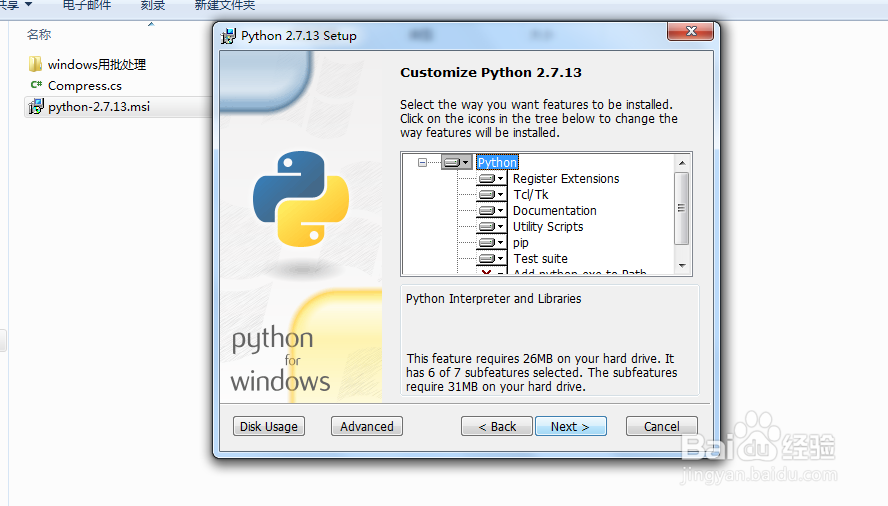Click the Disk Usage button
Image resolution: width=888 pixels, height=506 pixels.
click(269, 426)
